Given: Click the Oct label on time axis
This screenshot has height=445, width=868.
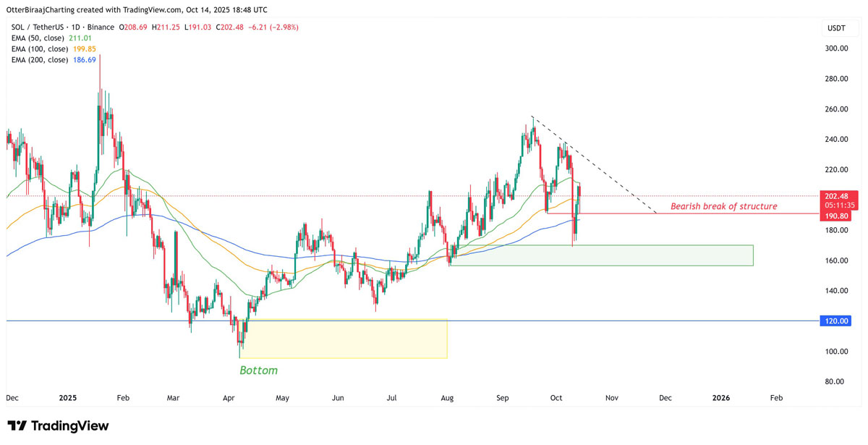Looking at the screenshot, I should pyautogui.click(x=556, y=398).
